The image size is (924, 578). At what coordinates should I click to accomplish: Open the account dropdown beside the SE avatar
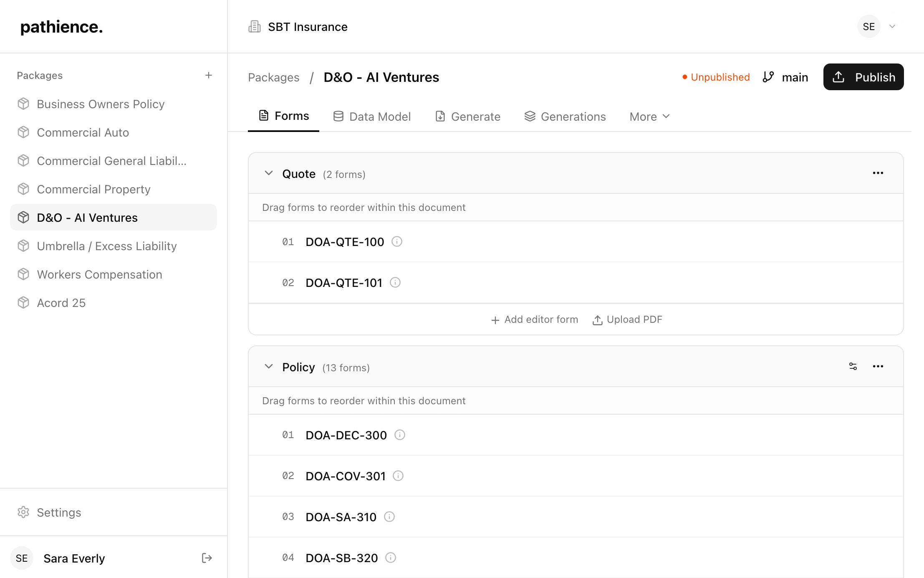coord(892,26)
